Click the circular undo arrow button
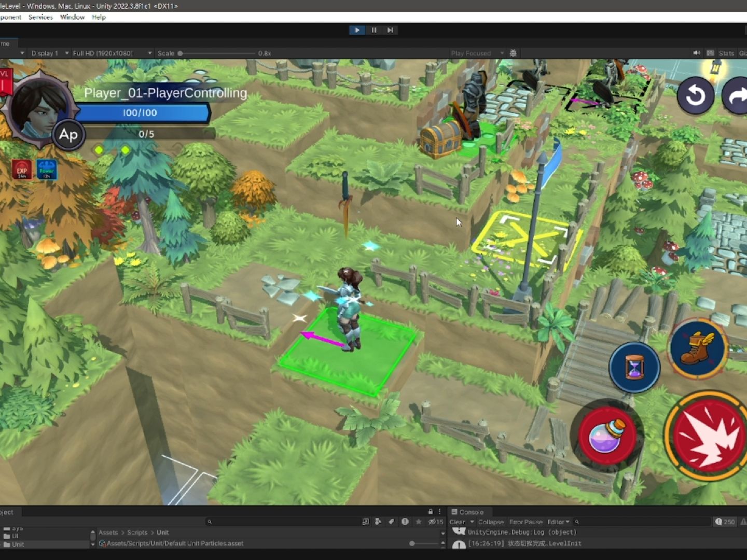The height and width of the screenshot is (560, 747). click(695, 95)
